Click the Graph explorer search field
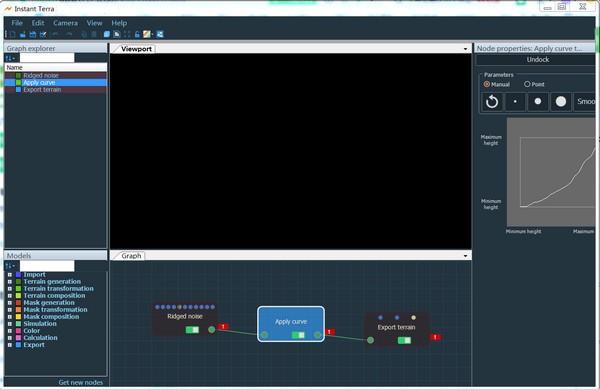 click(x=47, y=58)
